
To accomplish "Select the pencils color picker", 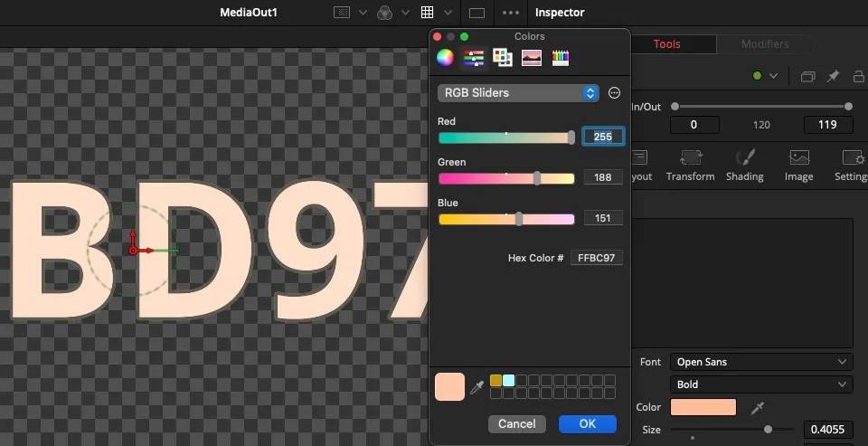I will 561,59.
